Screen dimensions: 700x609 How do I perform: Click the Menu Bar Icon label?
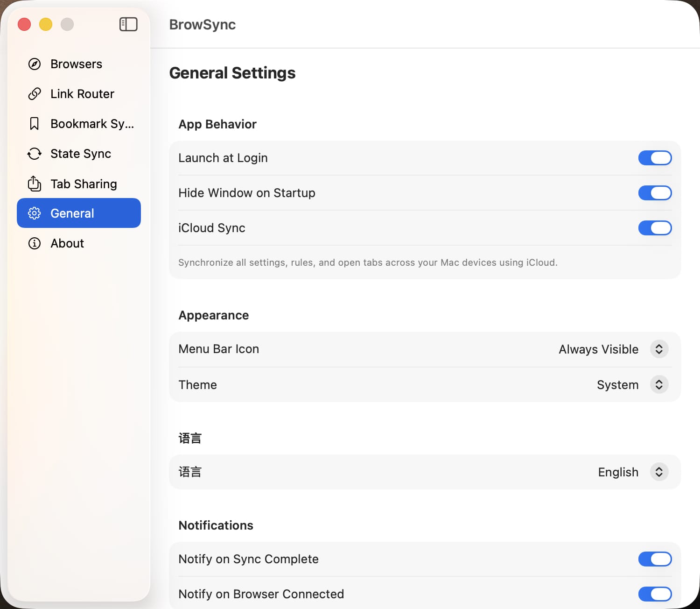coord(219,349)
